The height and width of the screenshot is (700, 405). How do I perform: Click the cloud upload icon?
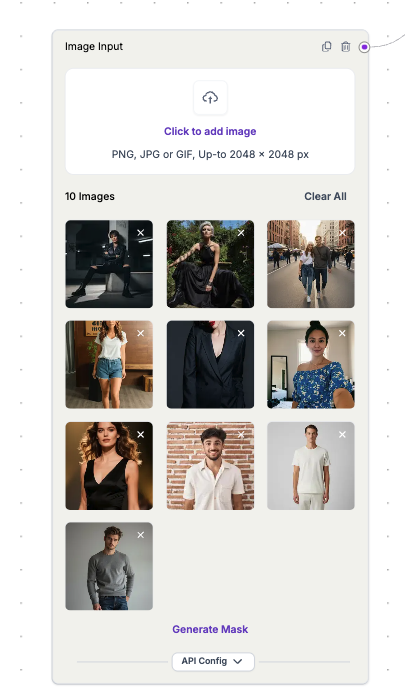coord(210,97)
